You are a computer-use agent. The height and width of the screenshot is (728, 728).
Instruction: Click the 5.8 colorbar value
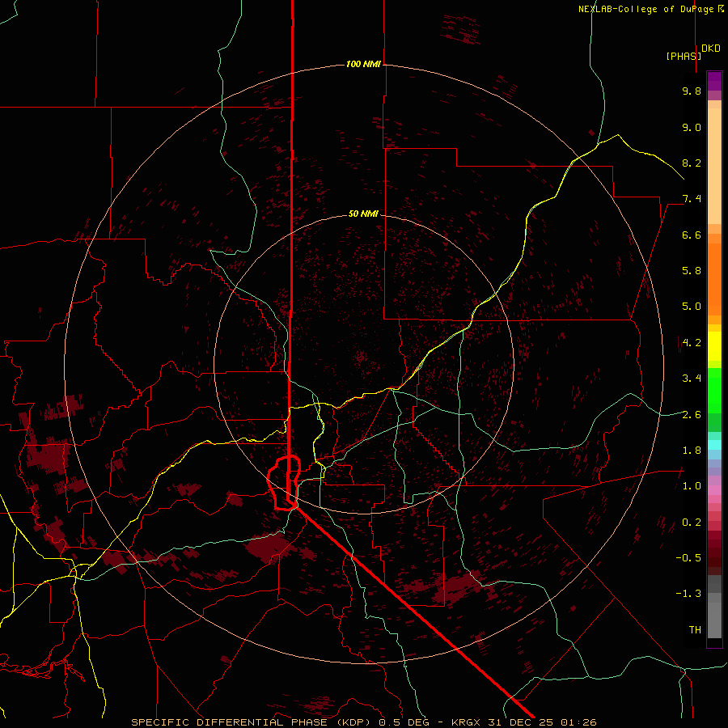[x=692, y=271]
